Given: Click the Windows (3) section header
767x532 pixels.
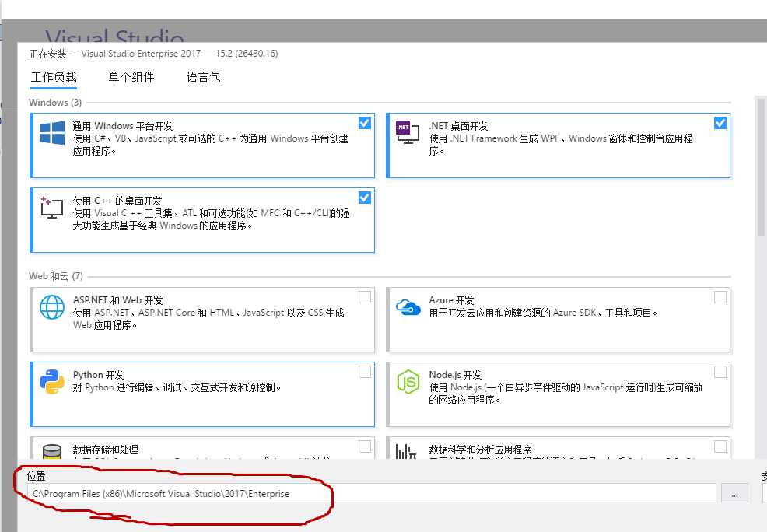Looking at the screenshot, I should point(55,102).
